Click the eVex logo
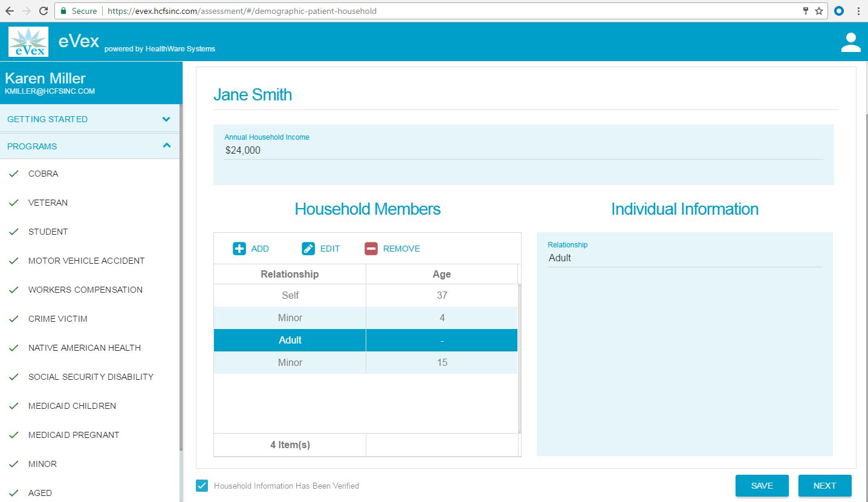This screenshot has height=502, width=868. tap(28, 42)
